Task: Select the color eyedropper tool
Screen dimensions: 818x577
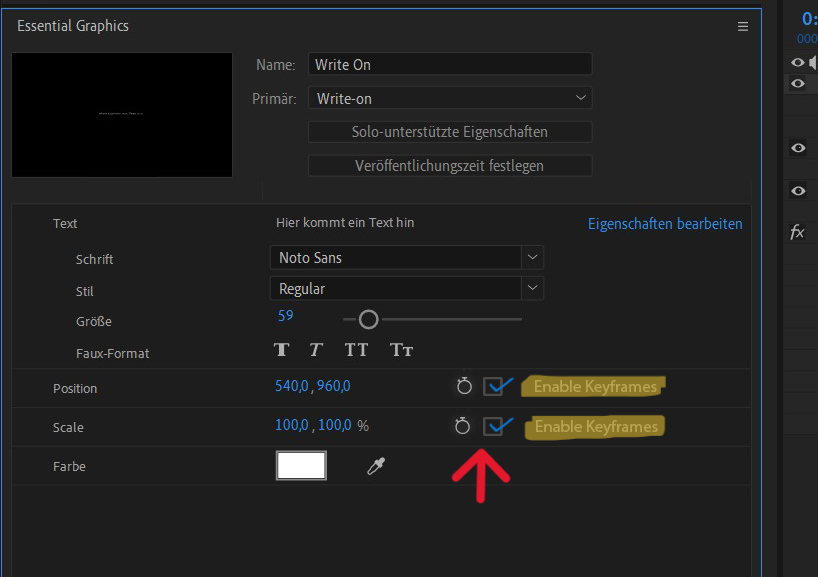Action: pos(375,465)
